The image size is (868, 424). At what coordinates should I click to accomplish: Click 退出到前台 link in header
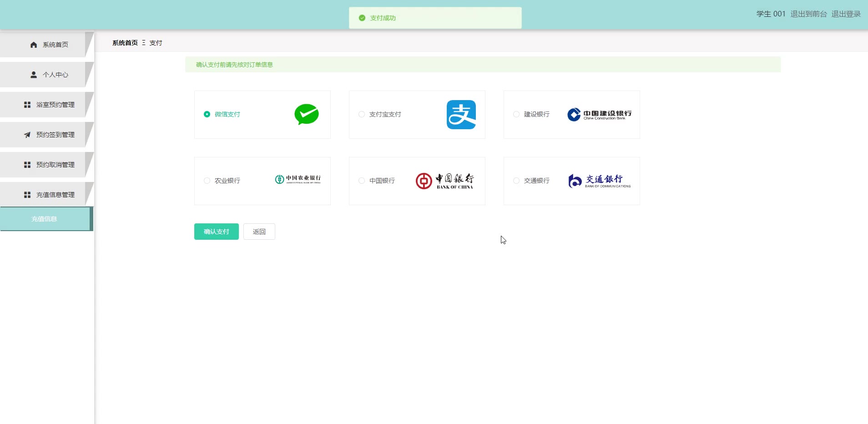[x=808, y=14]
